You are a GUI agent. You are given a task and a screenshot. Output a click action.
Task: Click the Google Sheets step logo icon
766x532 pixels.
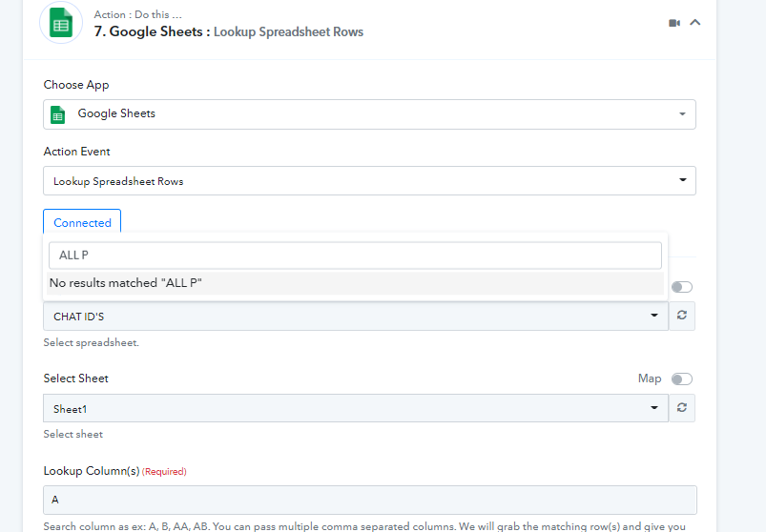(x=61, y=23)
